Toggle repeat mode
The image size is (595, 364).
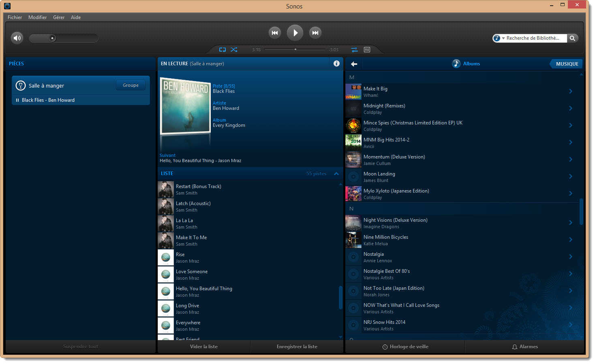pyautogui.click(x=223, y=49)
